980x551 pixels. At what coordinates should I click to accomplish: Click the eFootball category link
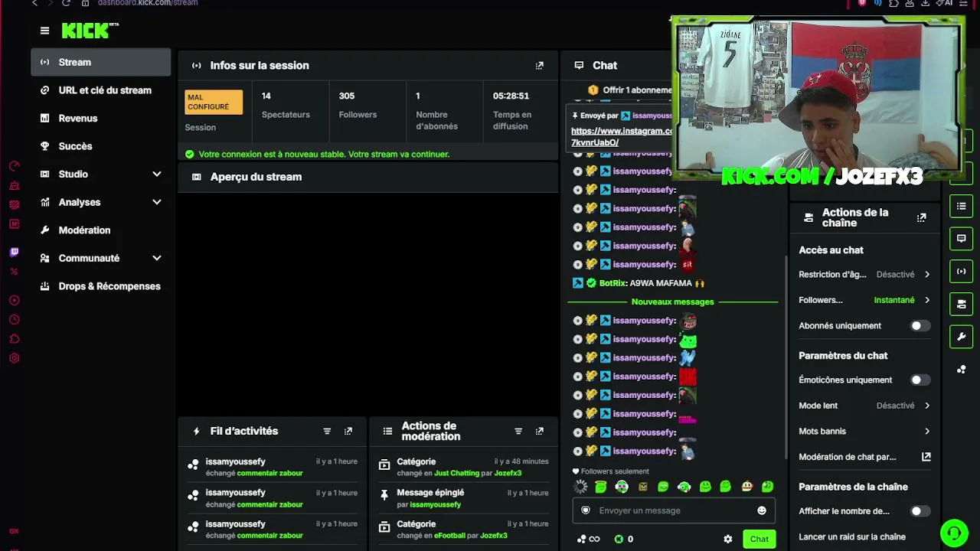[x=449, y=536]
